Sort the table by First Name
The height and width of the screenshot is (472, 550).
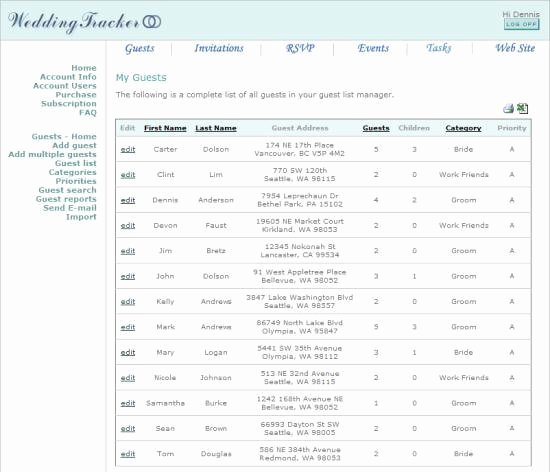[x=165, y=128]
